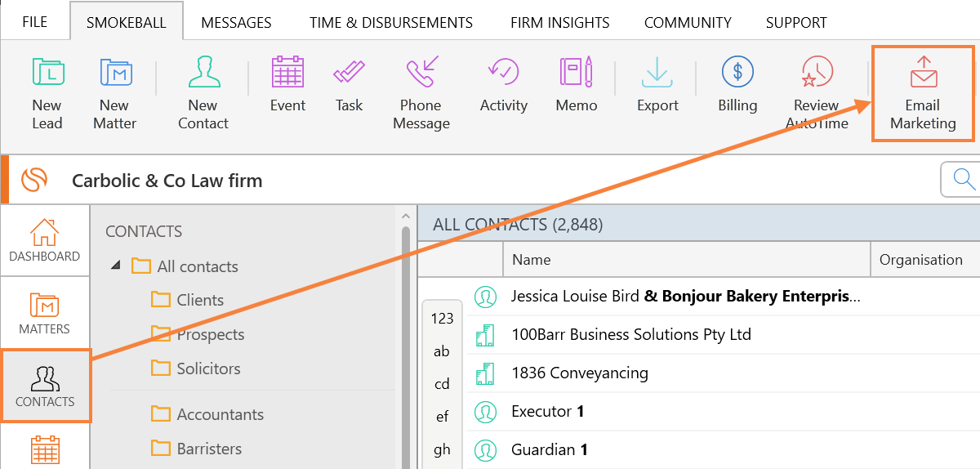Viewport: 980px width, 469px height.
Task: Select the 1836 Conveyancing contact row
Action: pos(723,373)
